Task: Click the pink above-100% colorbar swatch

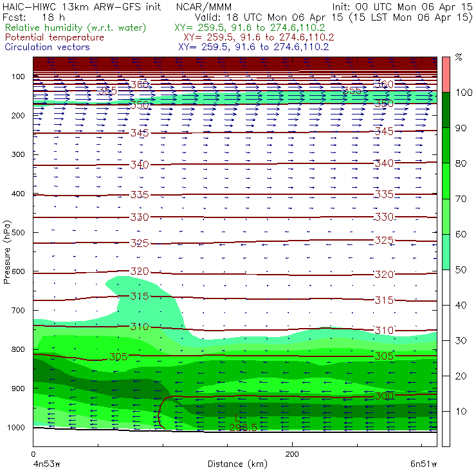Action: pyautogui.click(x=446, y=75)
